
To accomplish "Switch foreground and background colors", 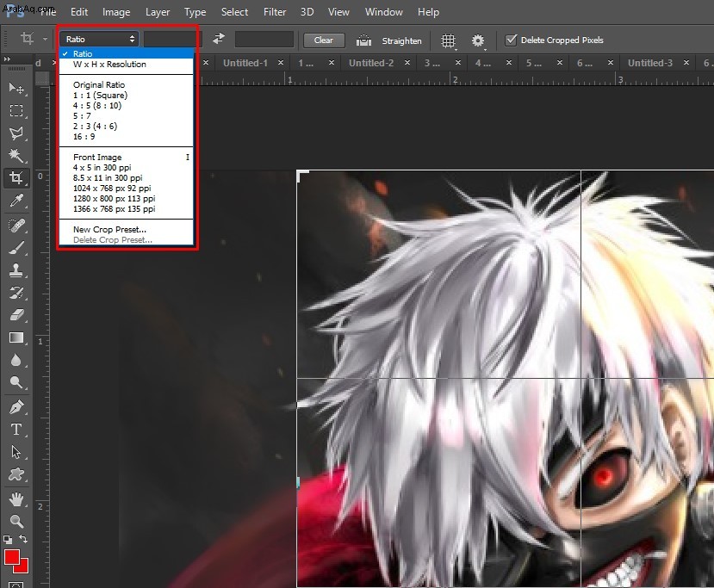I will point(23,539).
